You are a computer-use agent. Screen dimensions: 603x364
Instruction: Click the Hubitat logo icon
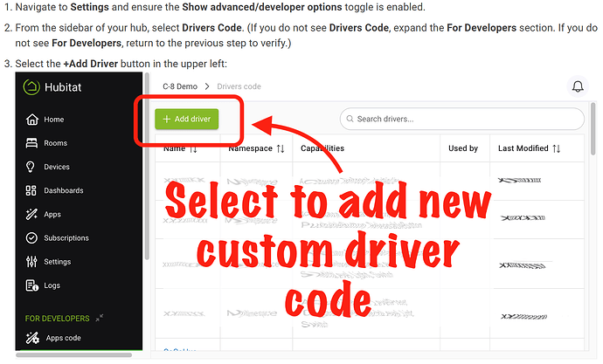[x=31, y=87]
